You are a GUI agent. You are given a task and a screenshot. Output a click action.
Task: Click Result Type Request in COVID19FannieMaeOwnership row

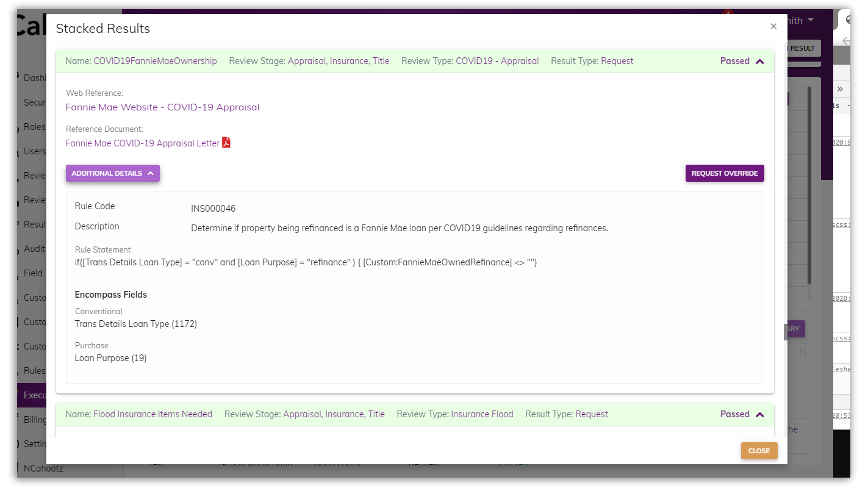(x=617, y=61)
